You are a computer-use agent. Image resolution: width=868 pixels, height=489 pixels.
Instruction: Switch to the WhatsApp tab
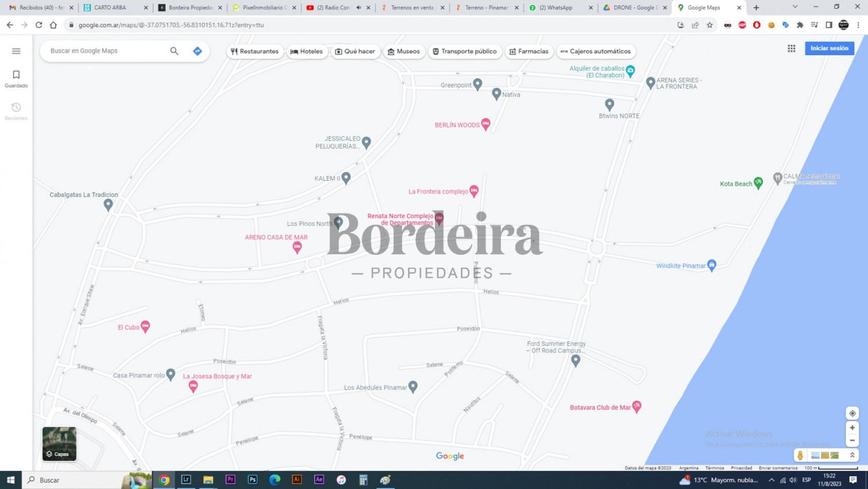560,8
